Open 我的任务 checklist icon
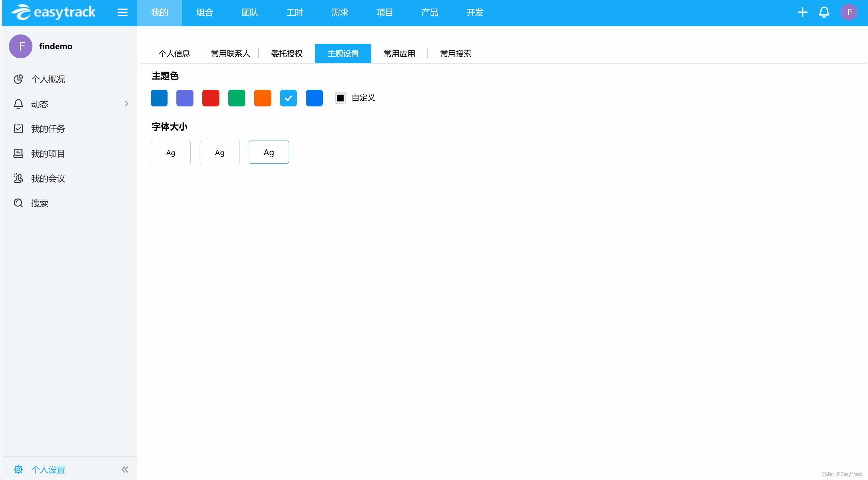This screenshot has height=480, width=868. click(18, 129)
